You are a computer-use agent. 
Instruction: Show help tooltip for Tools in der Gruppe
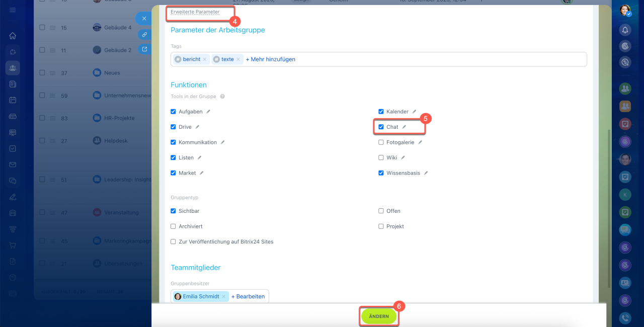point(222,97)
